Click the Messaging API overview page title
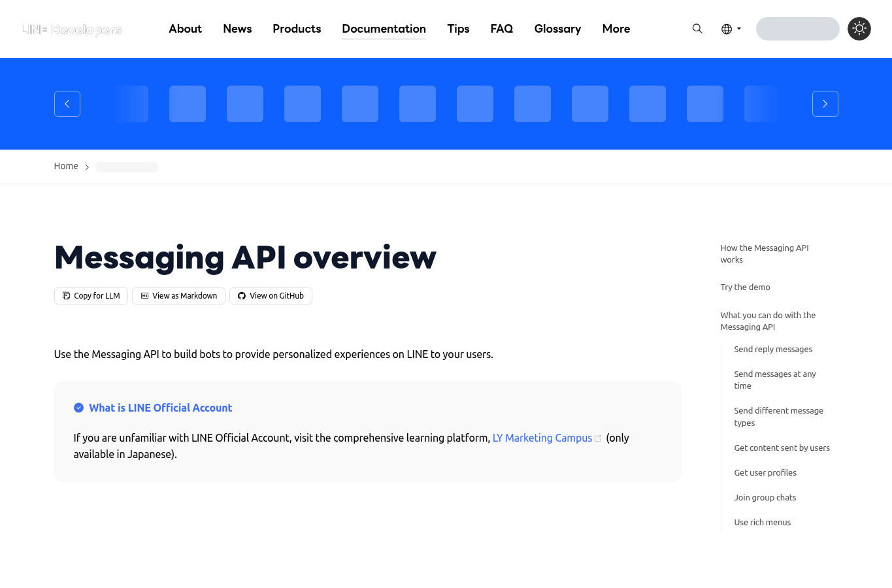The image size is (892, 588). coord(245,257)
